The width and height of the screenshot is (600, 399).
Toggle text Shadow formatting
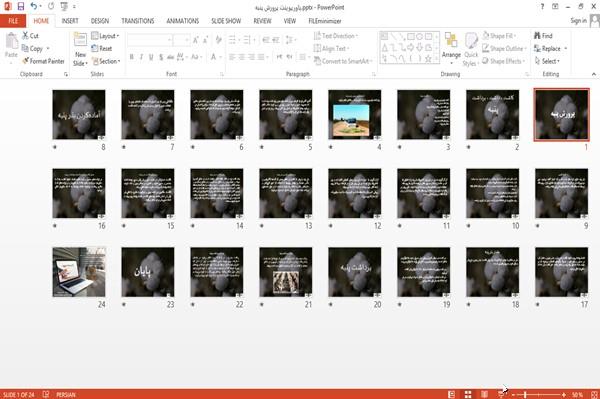click(161, 57)
